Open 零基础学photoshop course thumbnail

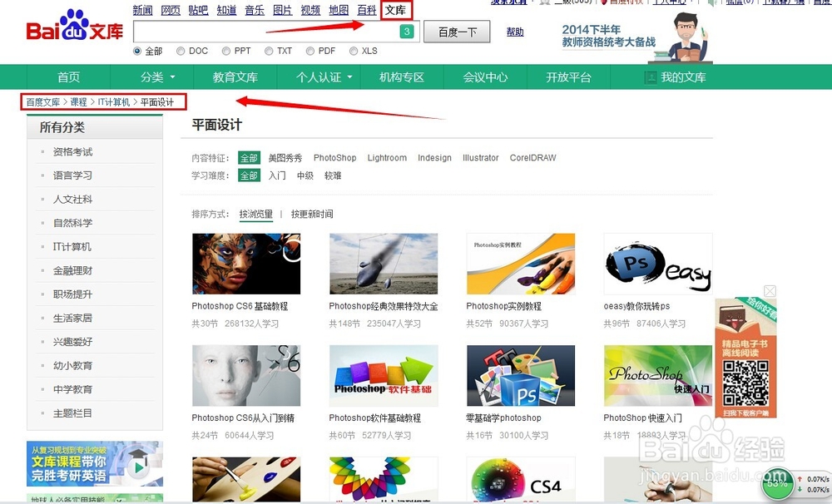pyautogui.click(x=521, y=376)
